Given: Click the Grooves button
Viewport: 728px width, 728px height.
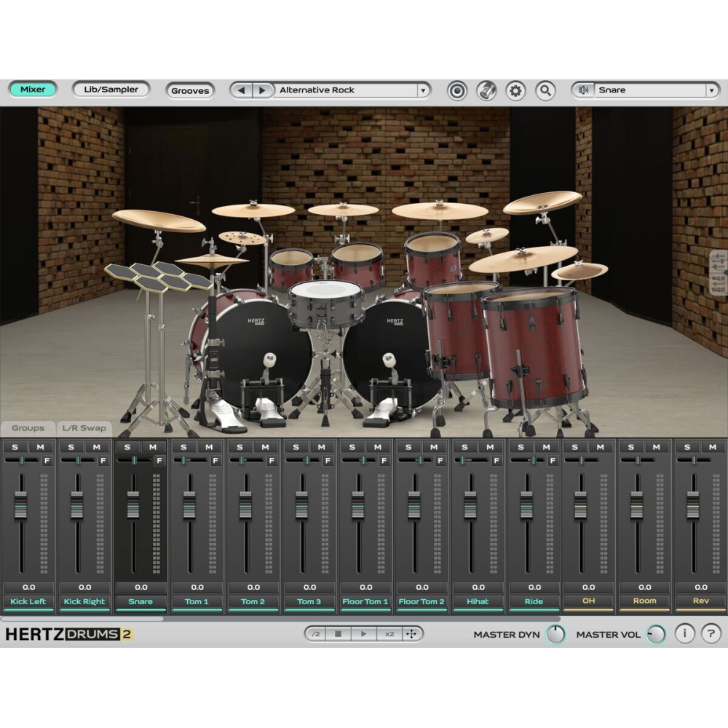Looking at the screenshot, I should coord(190,91).
